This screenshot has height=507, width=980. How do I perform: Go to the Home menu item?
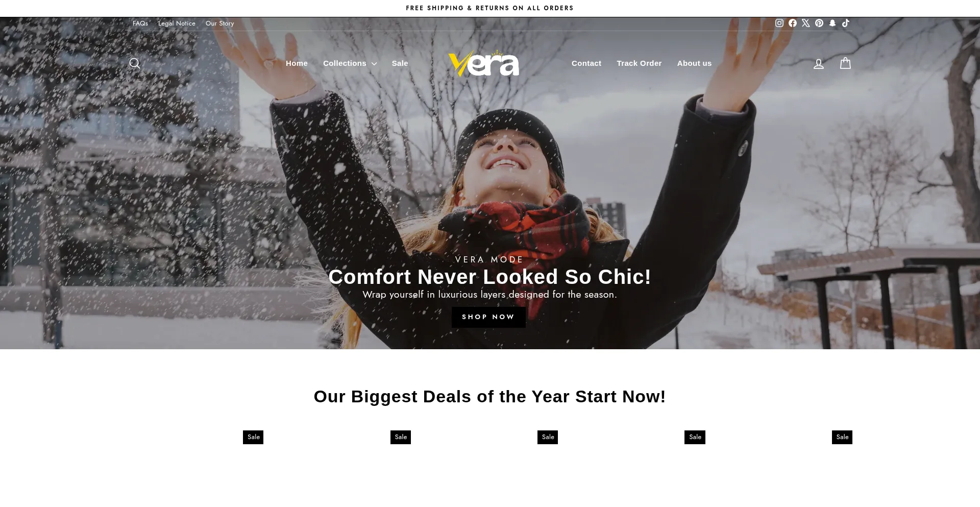297,63
